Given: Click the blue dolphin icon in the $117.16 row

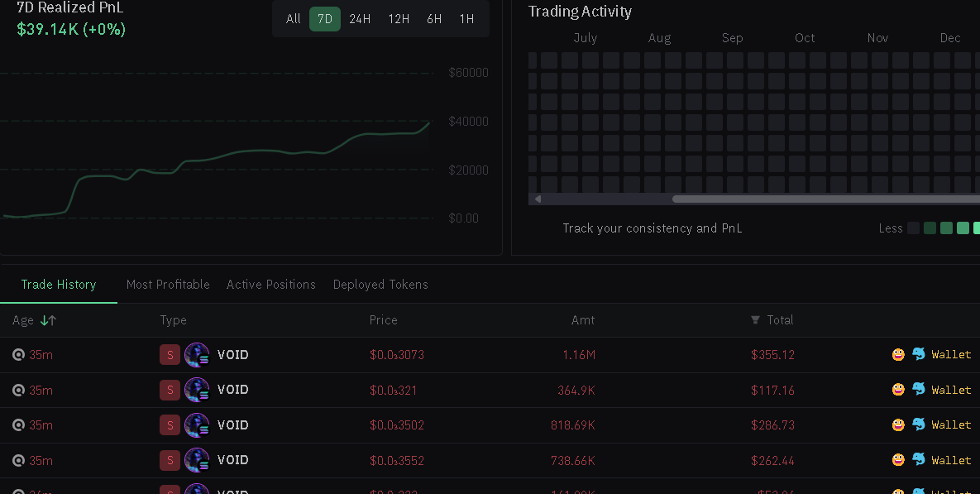Looking at the screenshot, I should point(919,389).
